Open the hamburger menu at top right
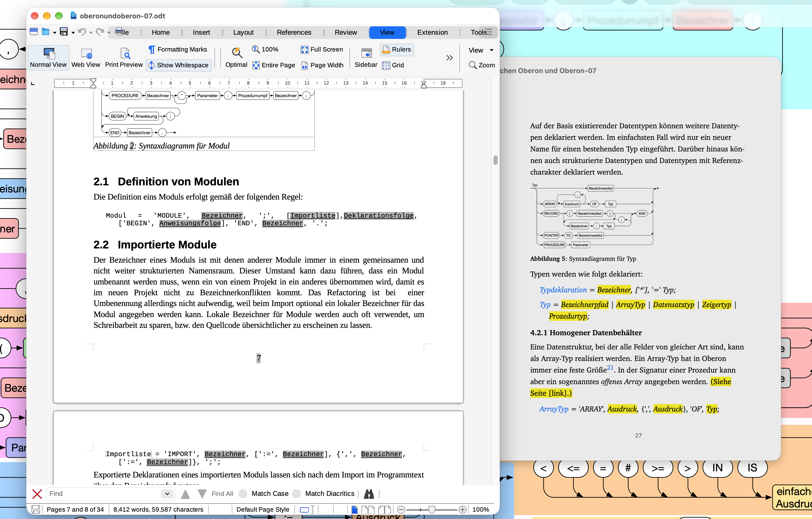The height and width of the screenshot is (519, 812). click(x=488, y=32)
